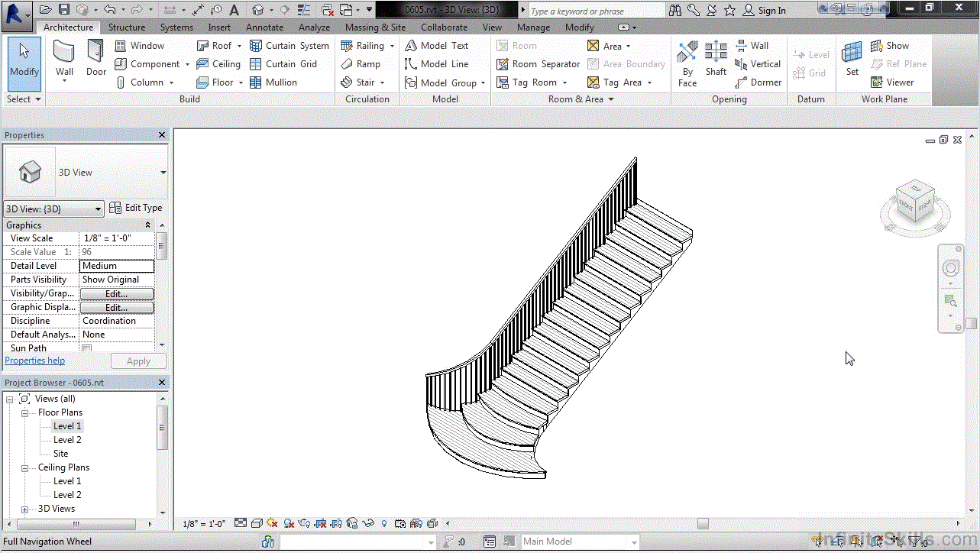Open the Railing dropdown arrow

click(x=392, y=46)
